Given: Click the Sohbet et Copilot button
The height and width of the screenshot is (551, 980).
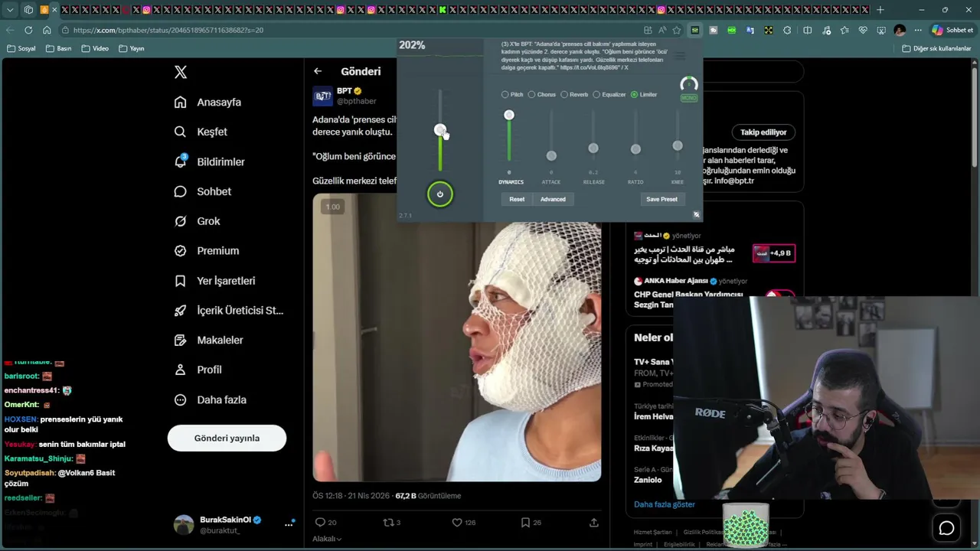Looking at the screenshot, I should pos(952,30).
